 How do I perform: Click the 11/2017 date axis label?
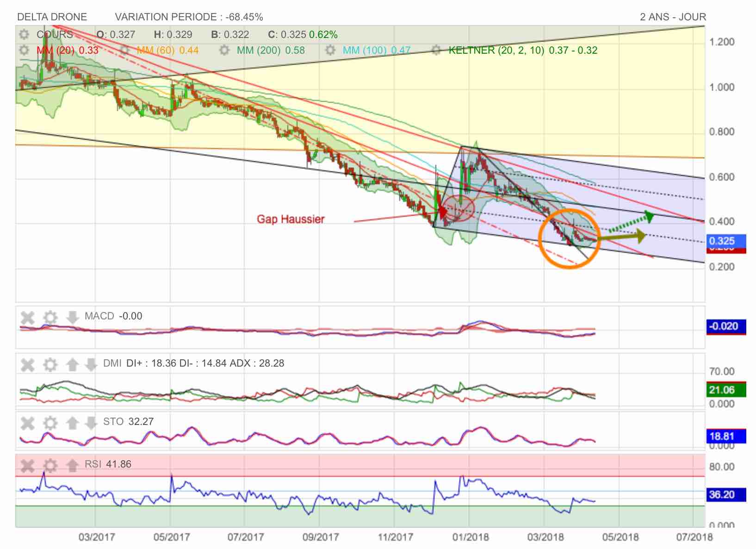tap(395, 537)
